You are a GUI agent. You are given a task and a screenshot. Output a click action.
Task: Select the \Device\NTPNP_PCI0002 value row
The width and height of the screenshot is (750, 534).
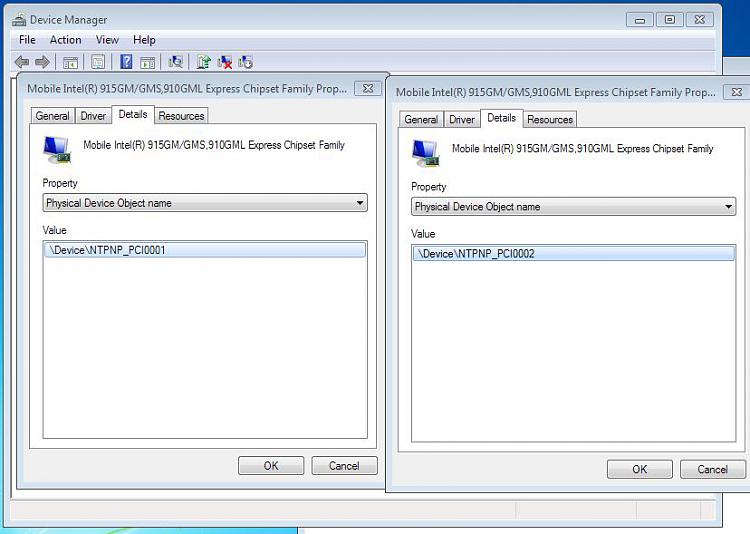(574, 254)
